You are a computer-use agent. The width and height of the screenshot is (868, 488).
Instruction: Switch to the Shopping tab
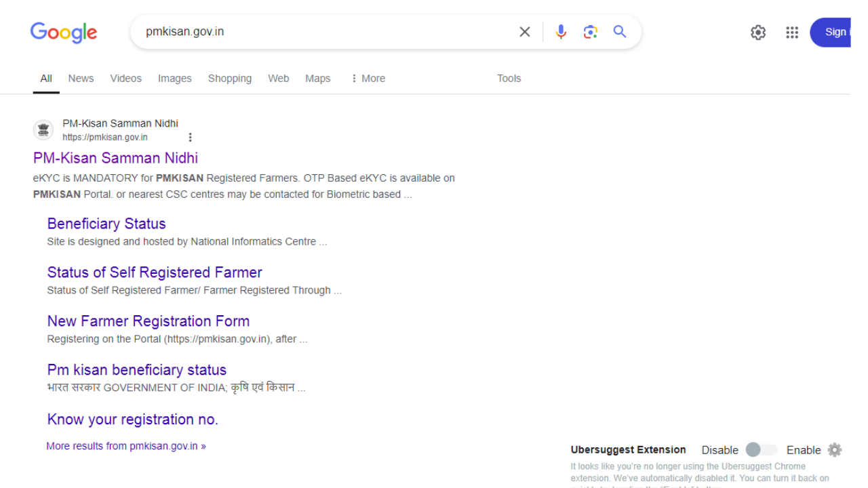[230, 79]
